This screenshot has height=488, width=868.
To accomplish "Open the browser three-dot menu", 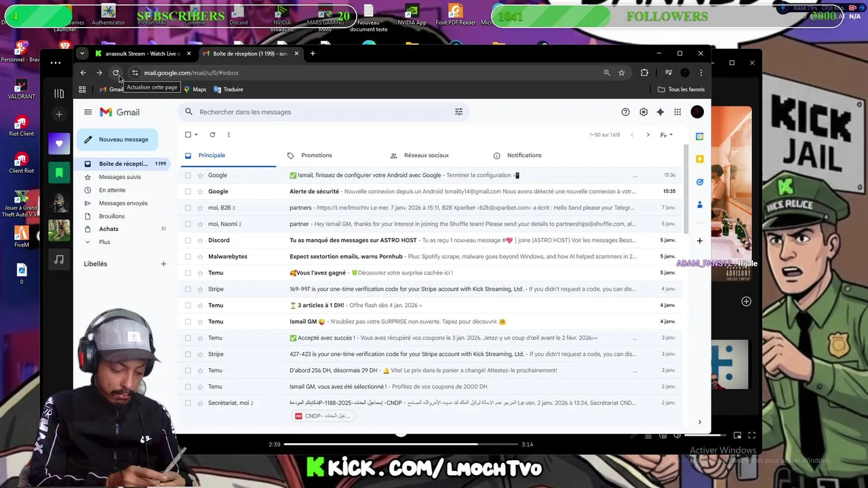I will click(x=701, y=73).
